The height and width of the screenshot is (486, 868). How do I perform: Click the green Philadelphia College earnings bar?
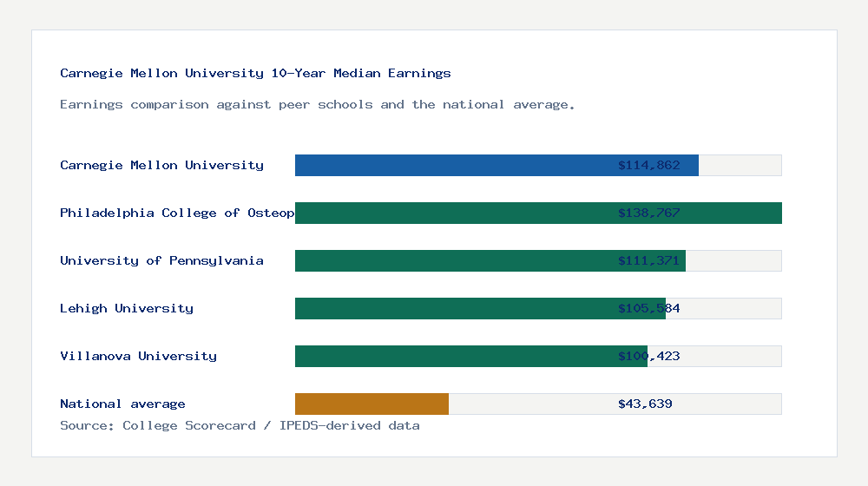click(x=538, y=213)
